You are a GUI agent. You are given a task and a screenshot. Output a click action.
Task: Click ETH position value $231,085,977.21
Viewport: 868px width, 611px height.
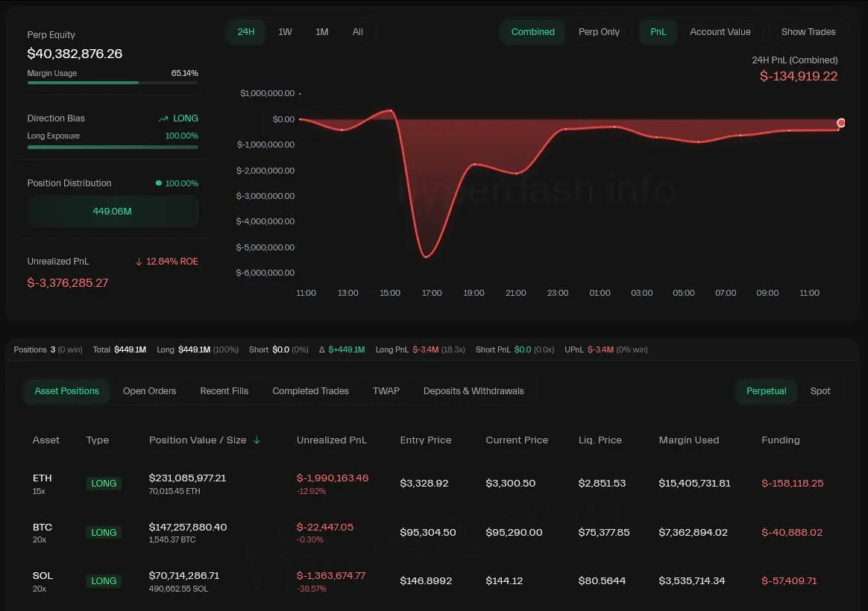point(187,478)
